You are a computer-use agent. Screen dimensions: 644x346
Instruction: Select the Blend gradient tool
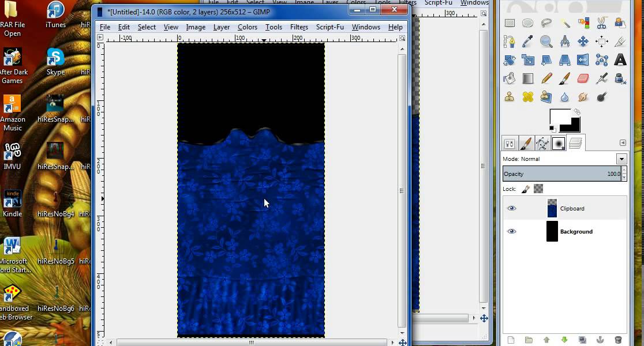pyautogui.click(x=528, y=78)
